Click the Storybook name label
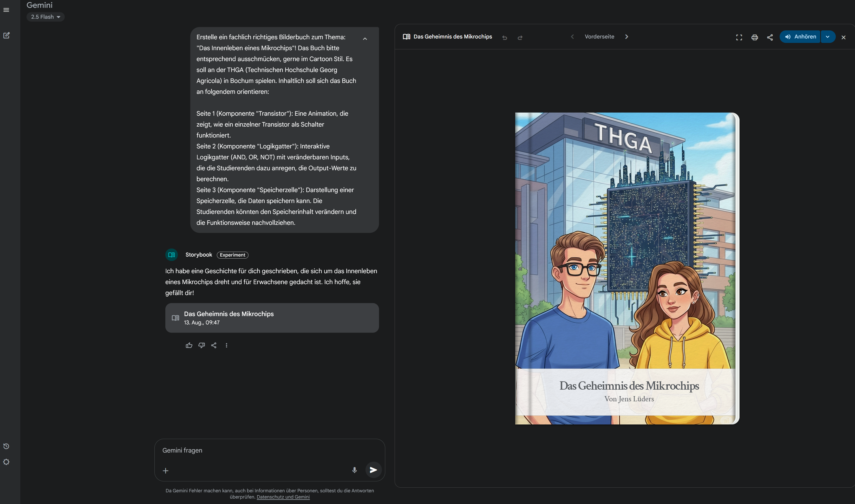855x504 pixels. (199, 255)
